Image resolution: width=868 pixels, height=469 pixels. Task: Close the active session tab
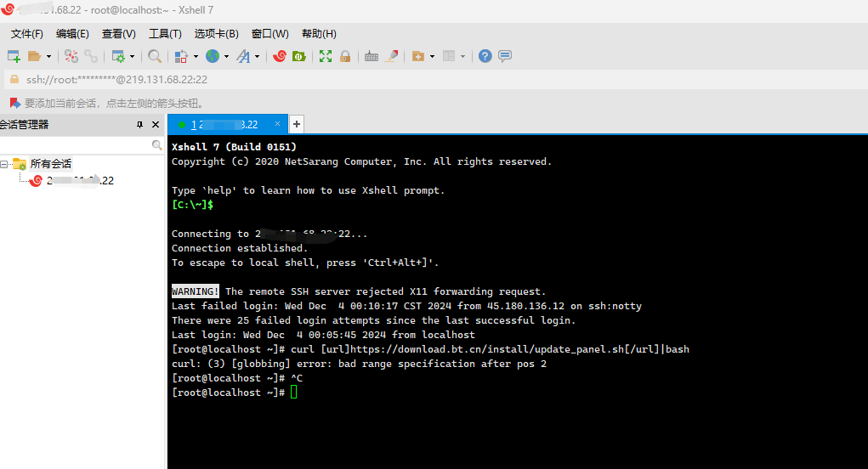pyautogui.click(x=277, y=124)
